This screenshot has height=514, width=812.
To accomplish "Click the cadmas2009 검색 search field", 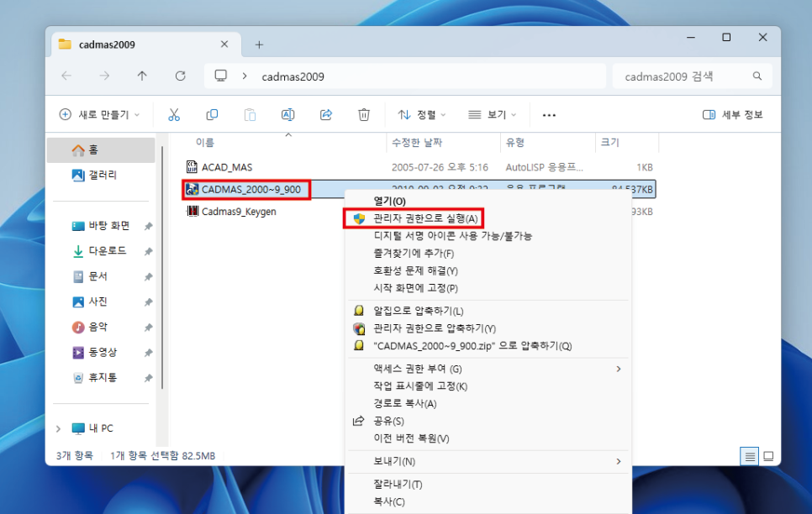I will point(692,76).
